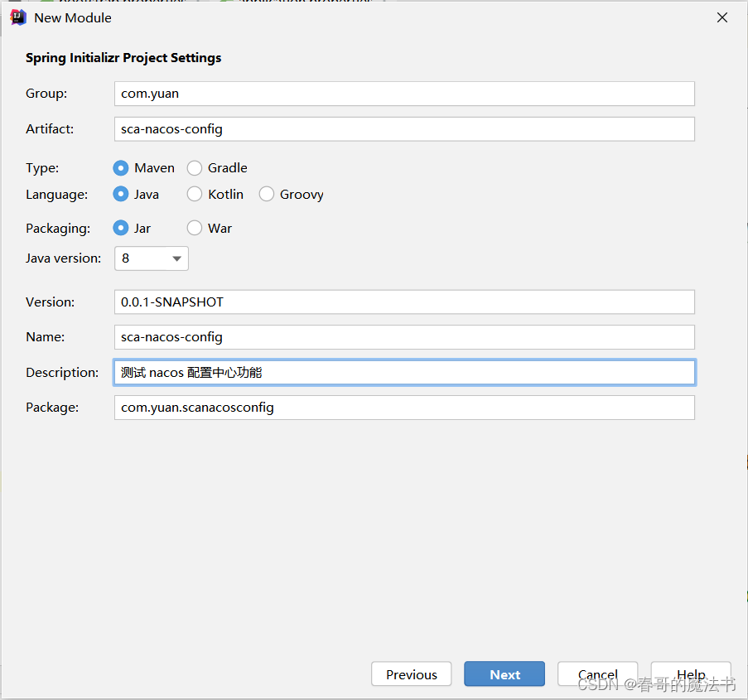Image resolution: width=748 pixels, height=700 pixels.
Task: Focus the Artifact text field
Action: click(404, 129)
